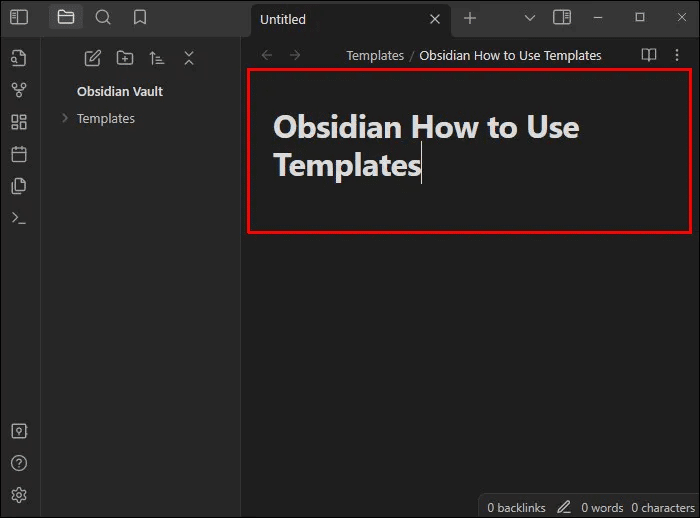This screenshot has width=700, height=518.
Task: Toggle the left sidebar panel
Action: [19, 17]
